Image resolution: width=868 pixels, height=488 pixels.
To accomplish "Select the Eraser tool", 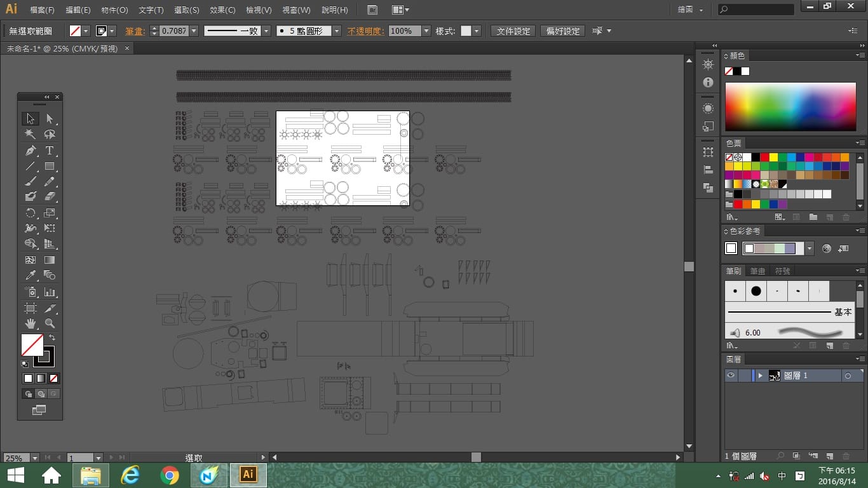I will pos(50,197).
